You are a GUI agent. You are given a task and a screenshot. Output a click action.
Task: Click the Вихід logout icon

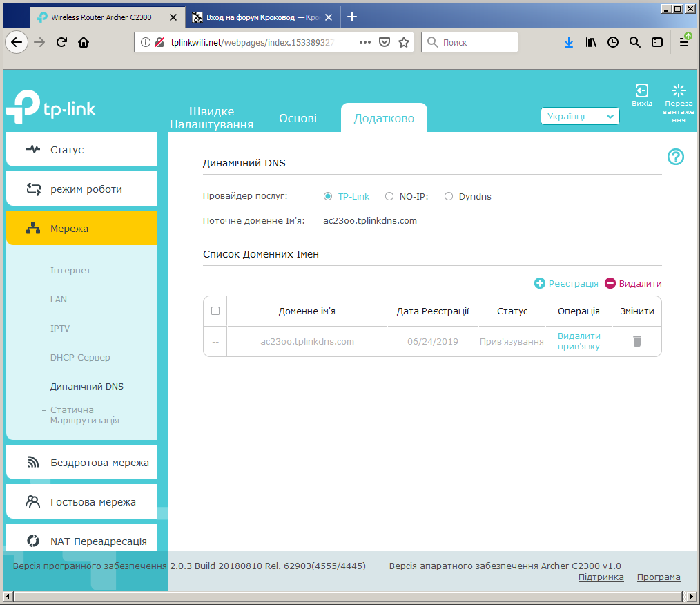[641, 90]
